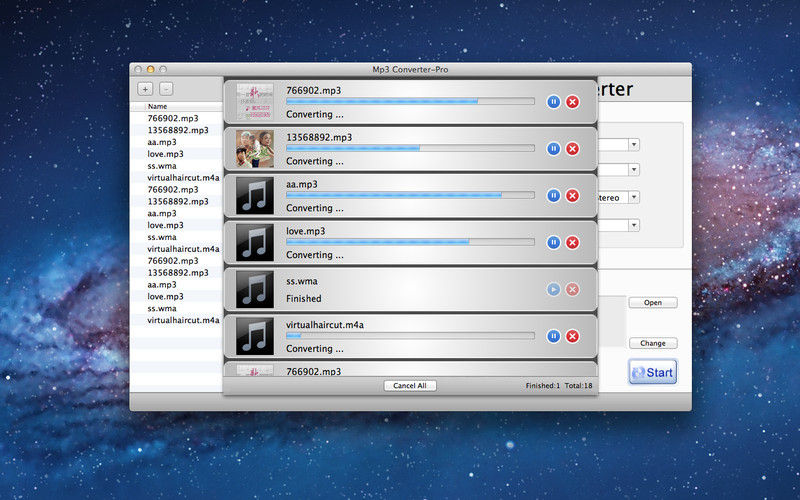Image resolution: width=800 pixels, height=500 pixels.
Task: Click the play icon for finished ss.wma
Action: click(x=553, y=289)
